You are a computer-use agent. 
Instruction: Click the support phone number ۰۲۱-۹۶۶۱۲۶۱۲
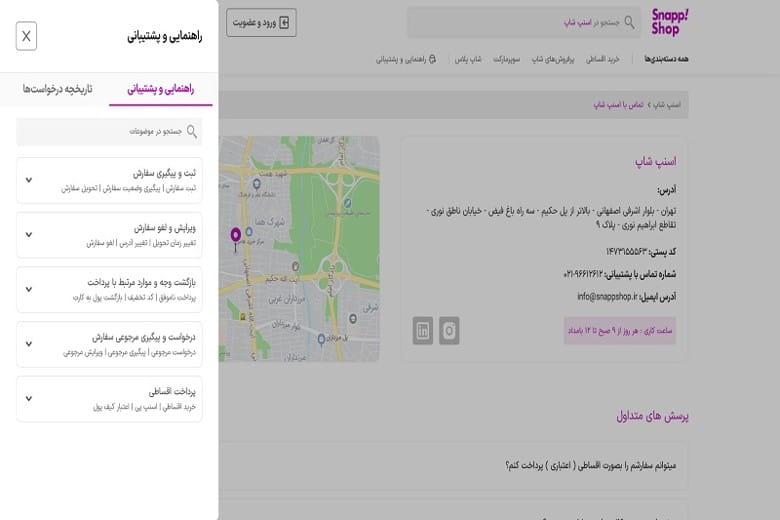click(583, 274)
